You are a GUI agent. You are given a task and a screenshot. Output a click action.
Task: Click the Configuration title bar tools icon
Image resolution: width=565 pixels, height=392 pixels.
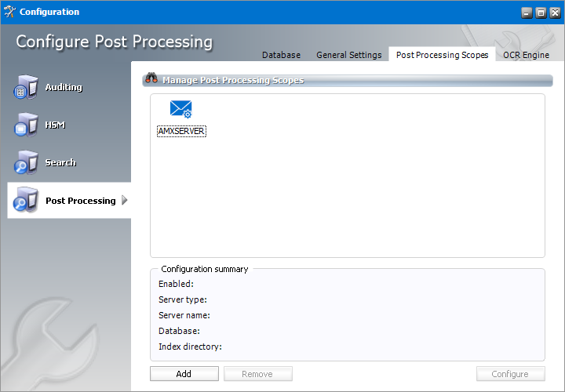point(9,12)
